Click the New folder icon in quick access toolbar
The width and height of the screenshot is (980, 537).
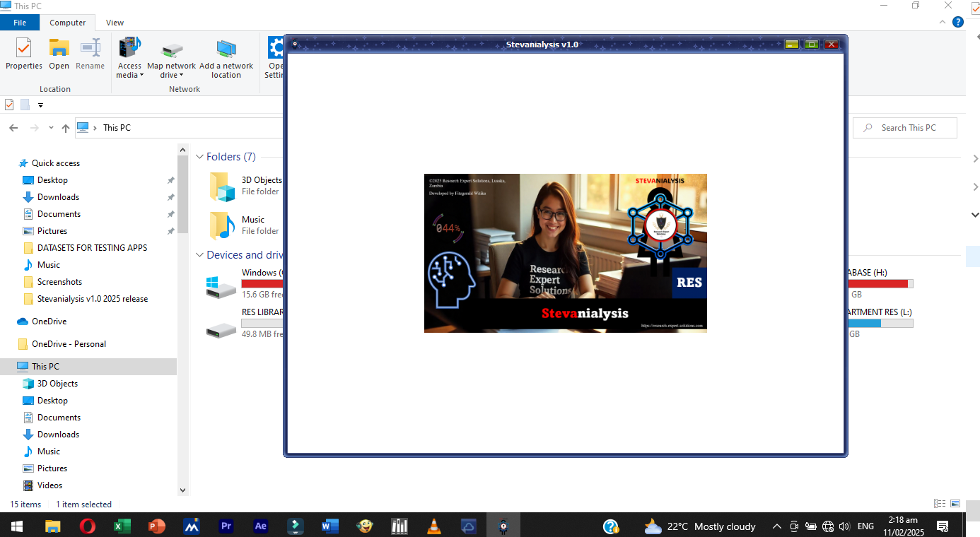pos(25,105)
